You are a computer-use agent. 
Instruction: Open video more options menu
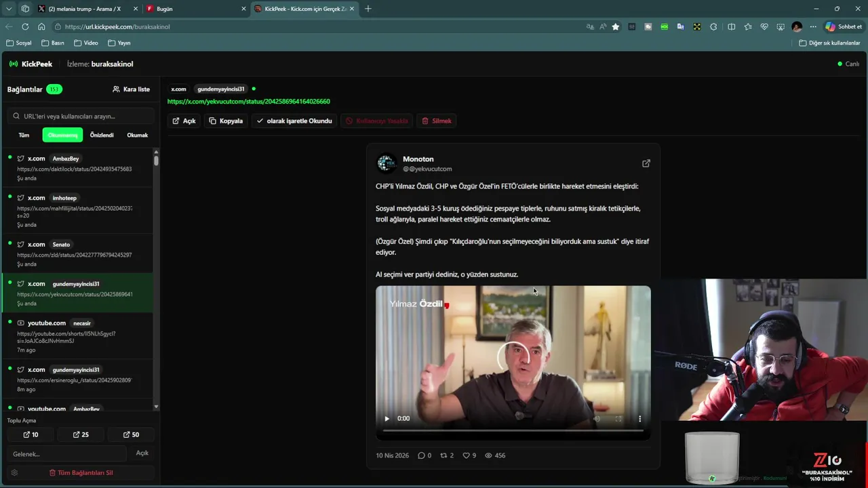tap(639, 419)
